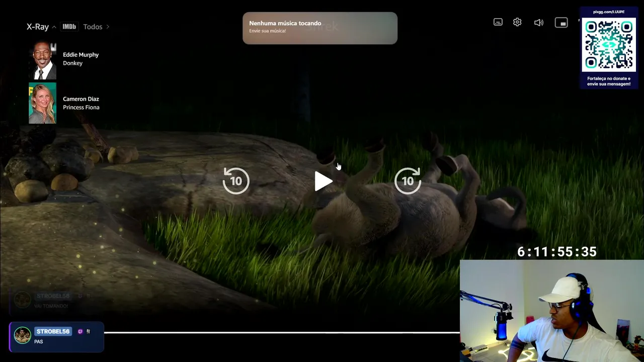This screenshot has width=644, height=362.
Task: Click the Eddie Murphy name
Action: tap(80, 55)
